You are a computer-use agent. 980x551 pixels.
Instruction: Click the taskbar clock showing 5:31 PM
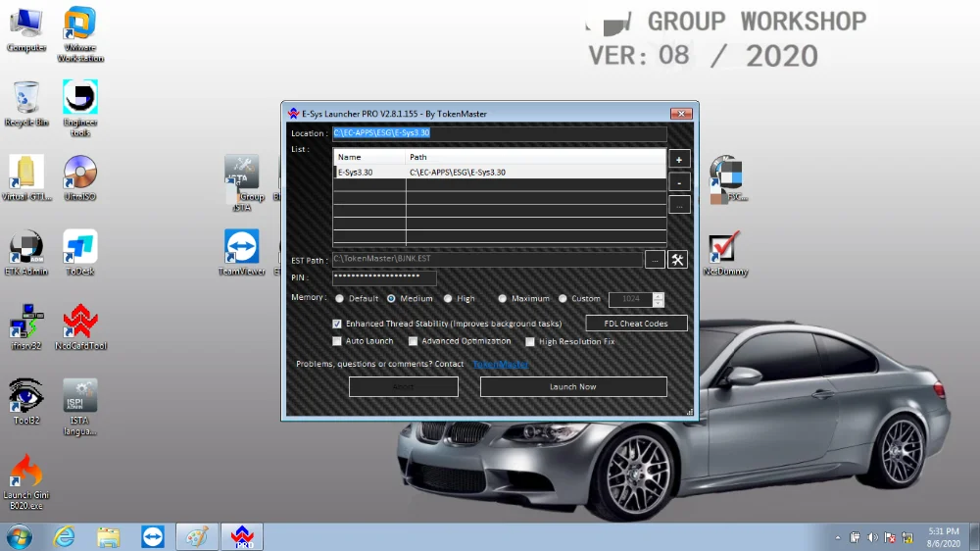(x=943, y=538)
